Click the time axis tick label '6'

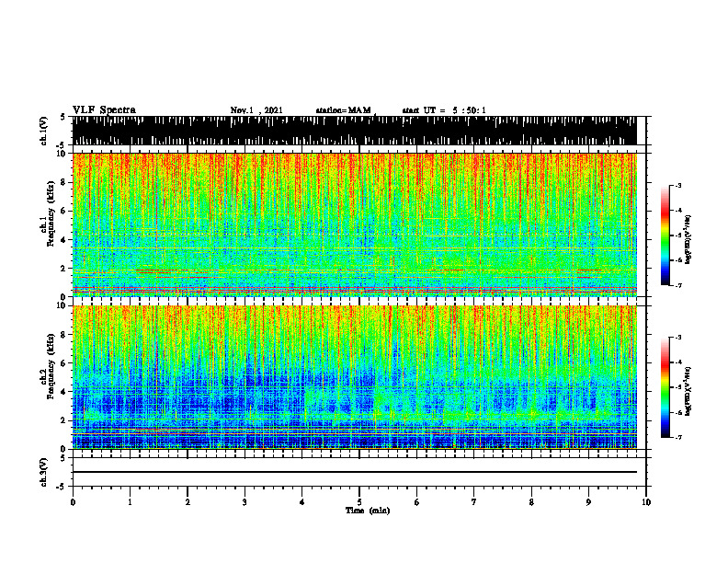[x=416, y=502]
